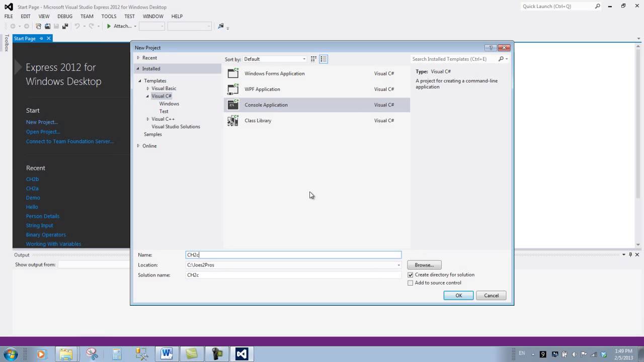Click the Quick Launch search magnifier
This screenshot has height=362, width=644.
598,6
